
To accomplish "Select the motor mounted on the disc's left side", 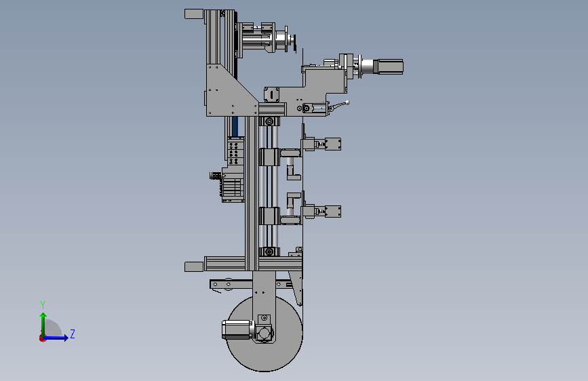I will (237, 330).
